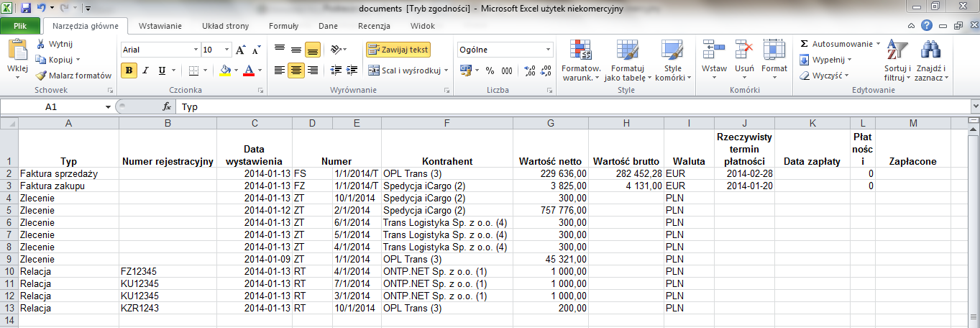Click the Name Box showing A1
Image resolution: width=980 pixels, height=328 pixels.
tap(52, 107)
